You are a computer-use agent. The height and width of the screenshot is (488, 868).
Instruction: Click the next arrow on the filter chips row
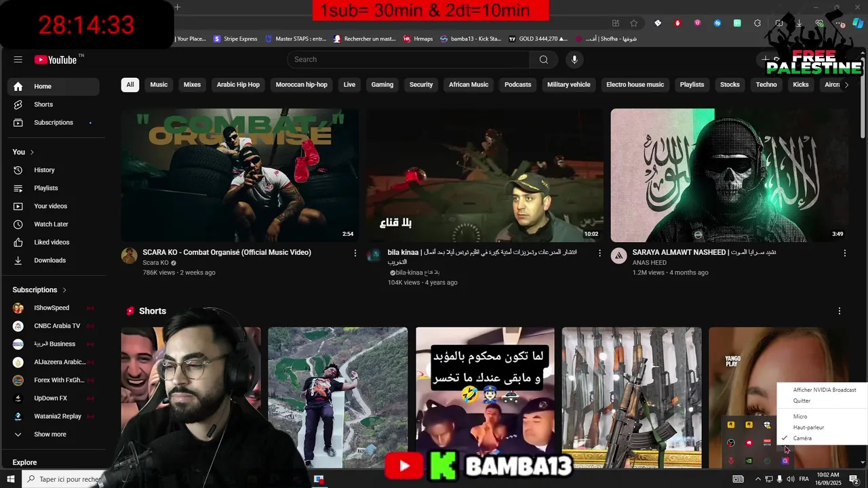tap(846, 85)
